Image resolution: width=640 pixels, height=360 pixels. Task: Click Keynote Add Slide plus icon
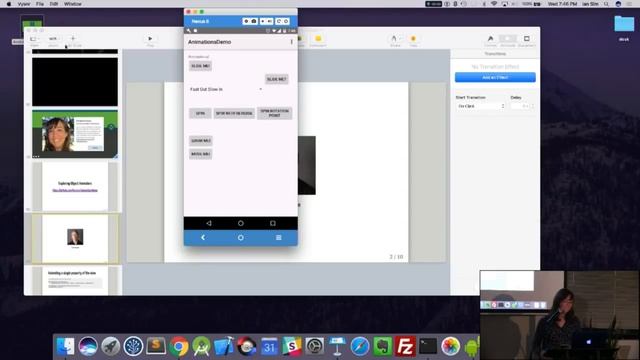73,38
